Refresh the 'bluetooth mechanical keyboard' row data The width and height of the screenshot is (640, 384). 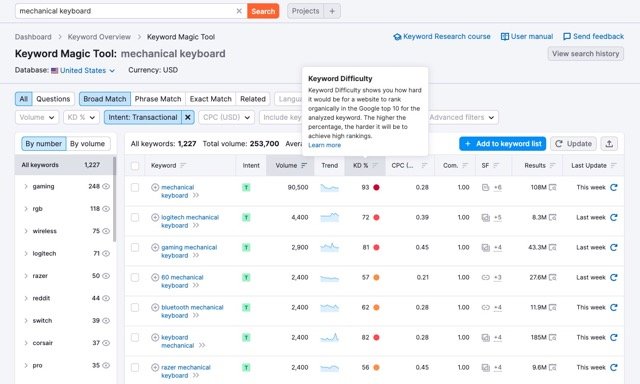point(613,307)
